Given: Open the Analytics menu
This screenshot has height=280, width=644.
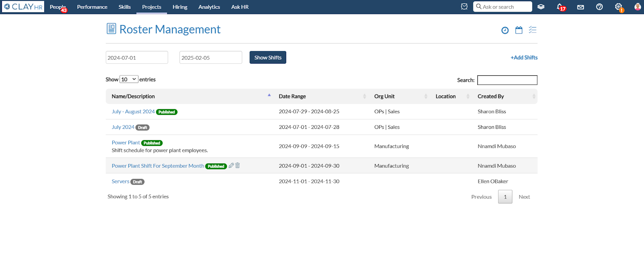Looking at the screenshot, I should (209, 7).
